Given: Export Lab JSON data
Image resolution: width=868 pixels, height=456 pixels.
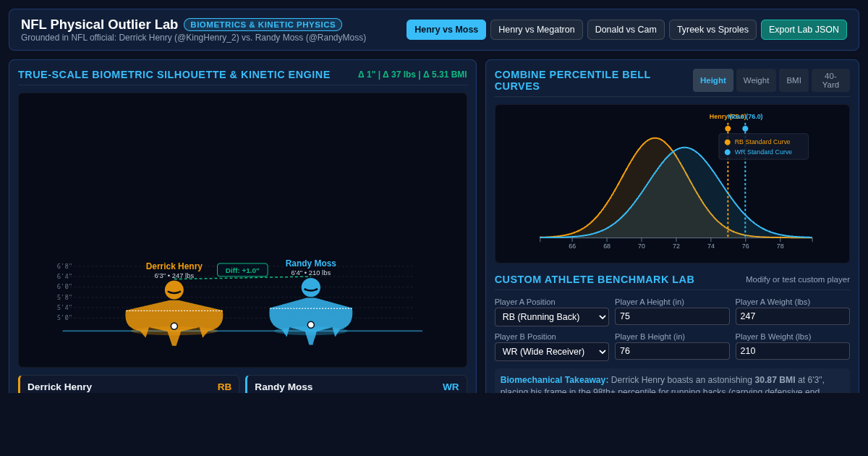Looking at the screenshot, I should pos(804,30).
